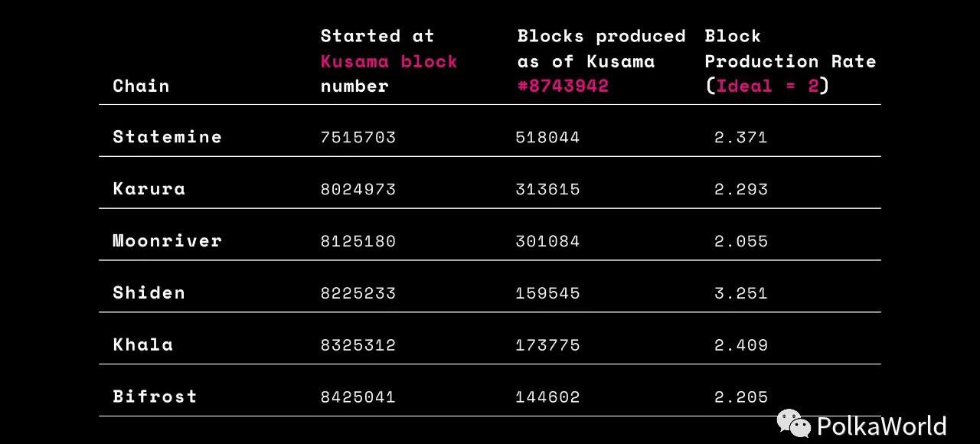This screenshot has height=444, width=980.
Task: Click the pink #8743942 block number
Action: [x=563, y=86]
